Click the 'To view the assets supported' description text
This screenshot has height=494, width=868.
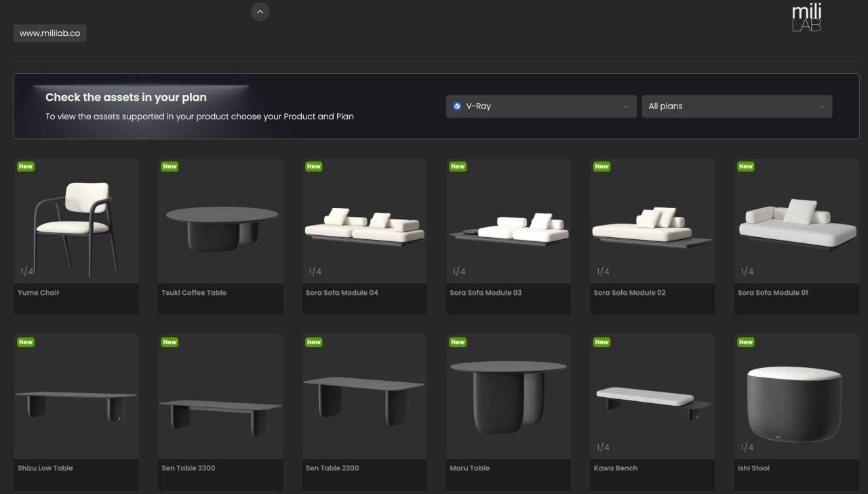pos(199,117)
